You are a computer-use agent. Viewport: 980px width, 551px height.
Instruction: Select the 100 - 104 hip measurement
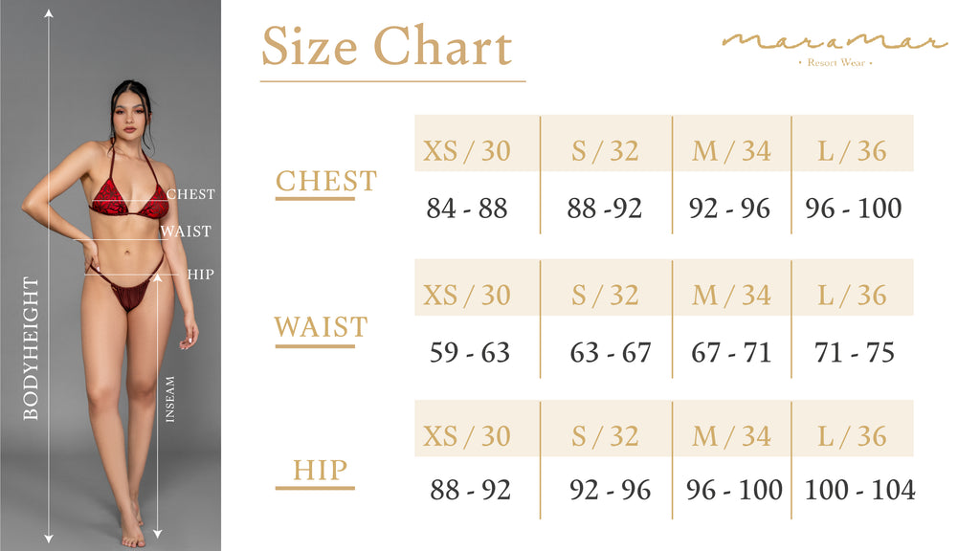(x=859, y=491)
